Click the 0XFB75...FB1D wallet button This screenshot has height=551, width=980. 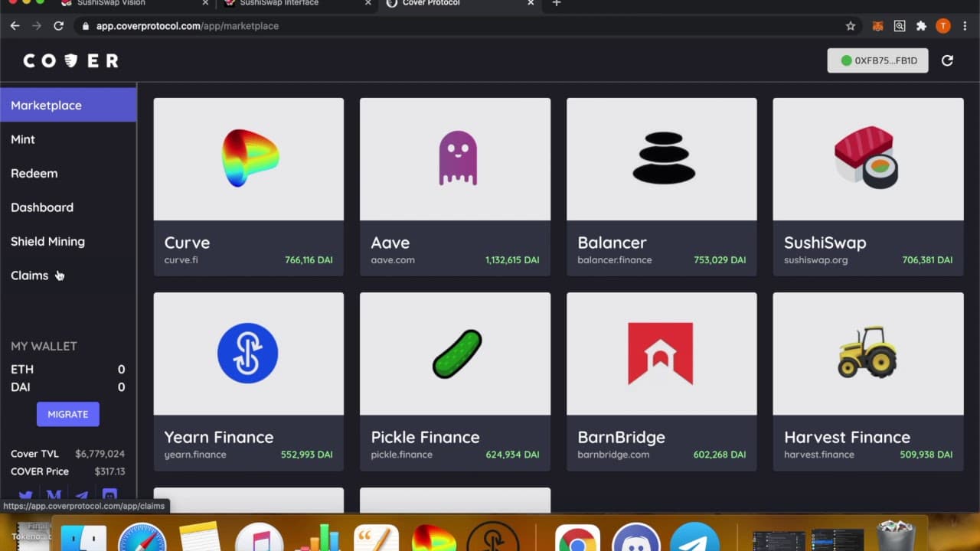[878, 60]
